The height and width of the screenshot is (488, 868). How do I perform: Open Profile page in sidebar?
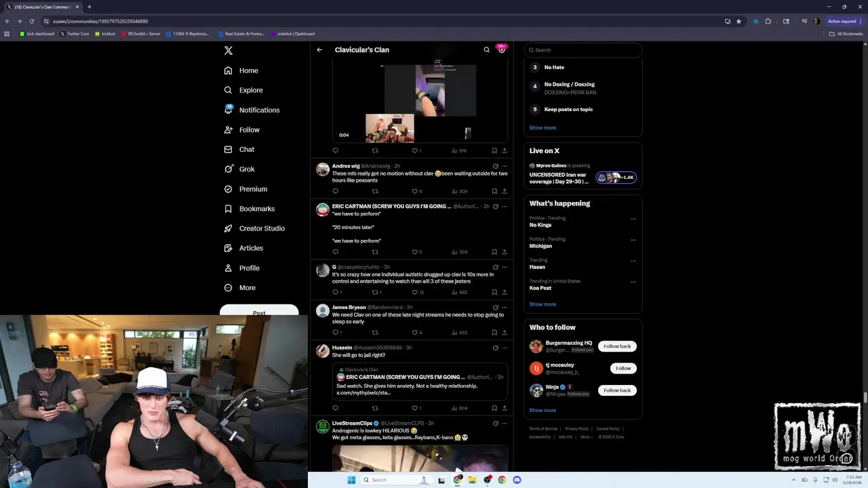click(x=241, y=268)
